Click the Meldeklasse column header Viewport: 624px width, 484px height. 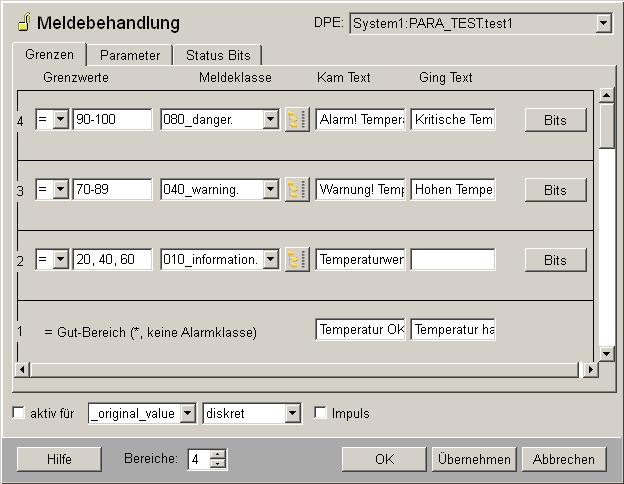[235, 77]
